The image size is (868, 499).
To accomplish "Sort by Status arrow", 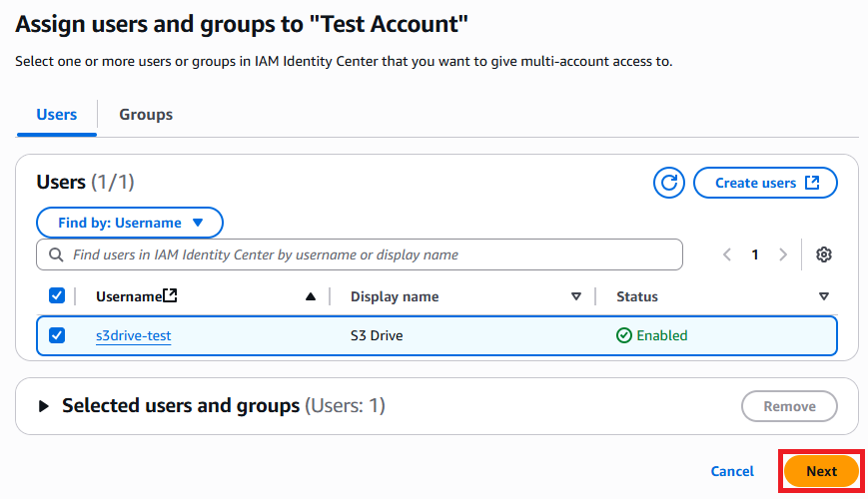I will [824, 297].
